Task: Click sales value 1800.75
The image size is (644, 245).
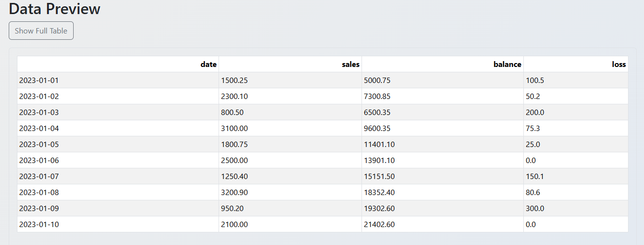Action: pos(290,144)
